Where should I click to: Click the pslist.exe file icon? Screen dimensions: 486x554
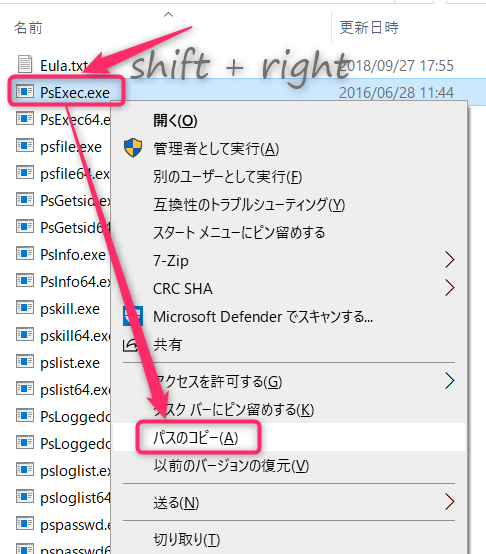(x=25, y=361)
